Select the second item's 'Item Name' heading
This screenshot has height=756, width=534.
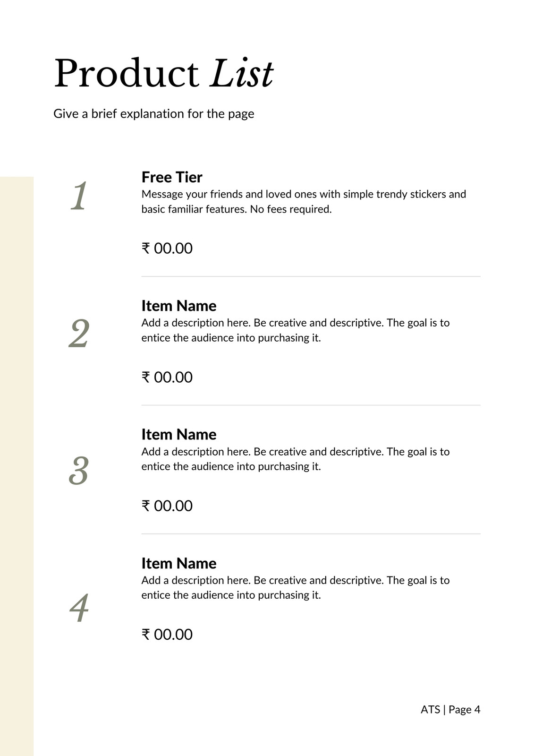tap(179, 306)
